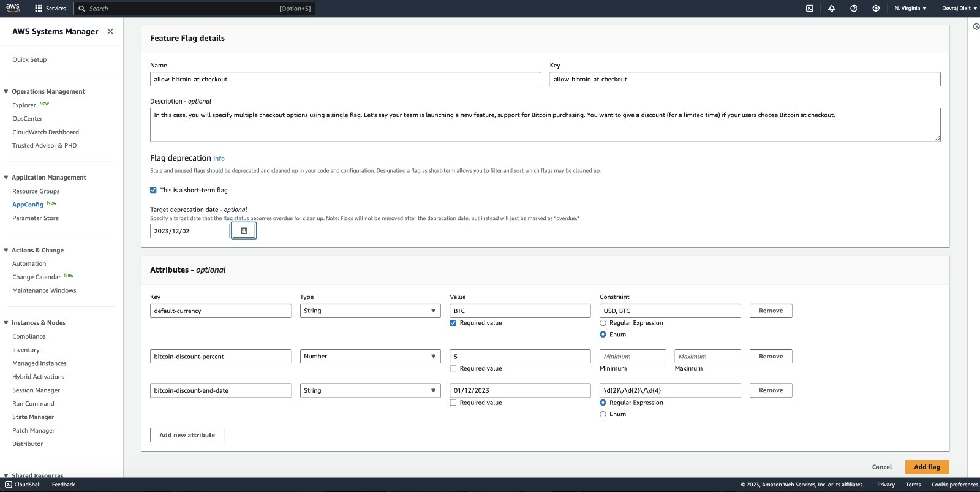Open Privacy link in footer
The height and width of the screenshot is (492, 980).
click(x=886, y=485)
